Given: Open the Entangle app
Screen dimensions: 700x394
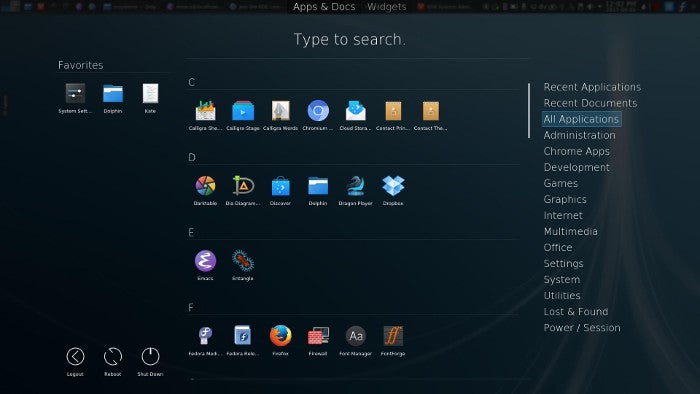Looking at the screenshot, I should (243, 265).
